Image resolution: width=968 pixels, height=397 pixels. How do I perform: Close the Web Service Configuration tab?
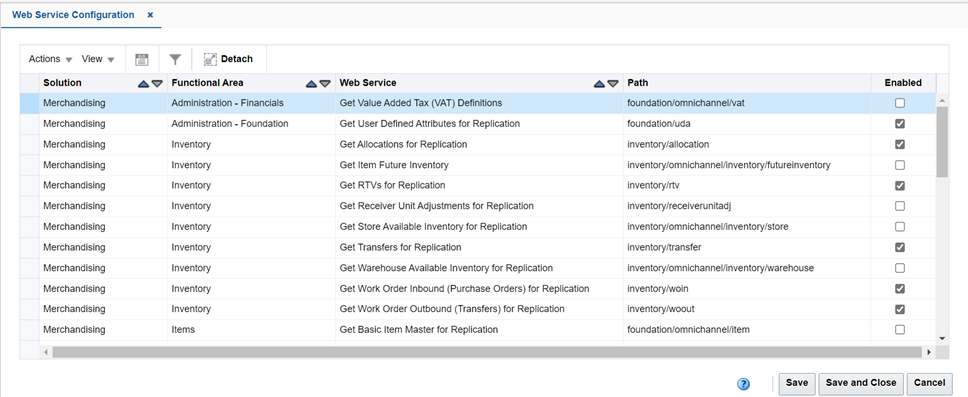pos(150,15)
